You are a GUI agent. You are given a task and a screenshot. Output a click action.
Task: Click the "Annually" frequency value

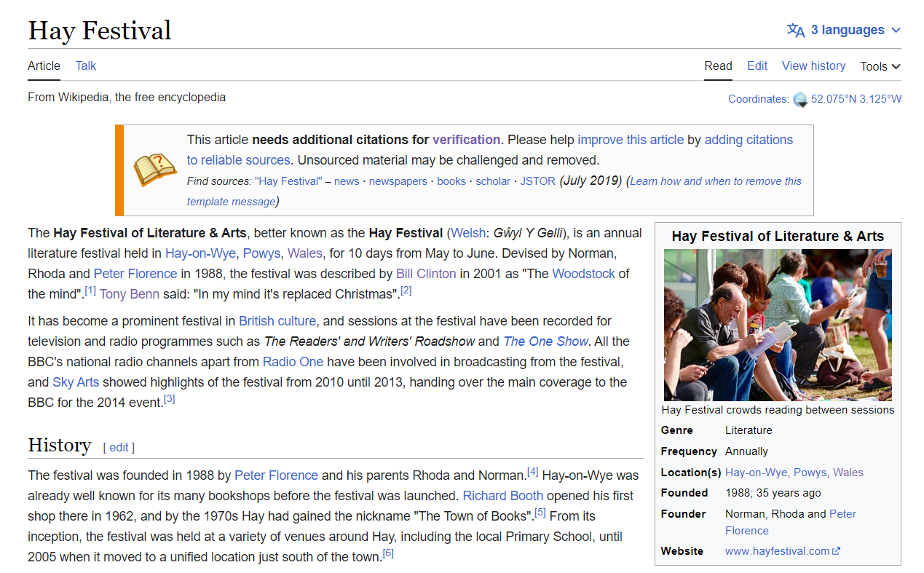[x=746, y=451]
